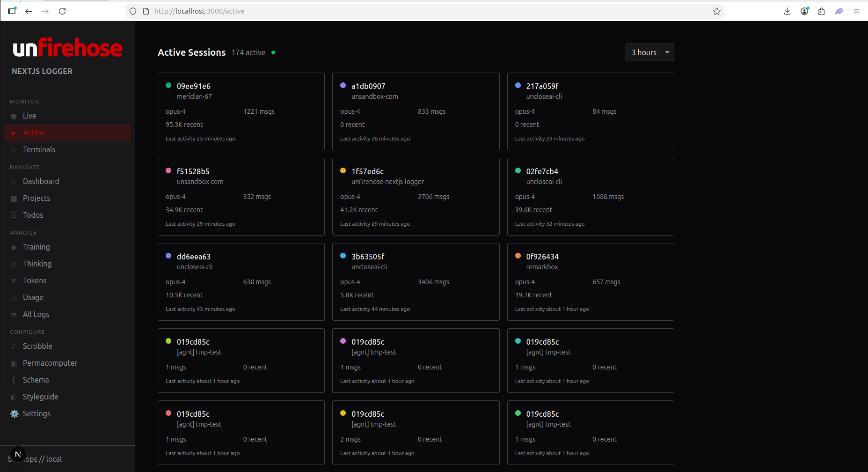Click the Usage triangle icon

(14, 298)
